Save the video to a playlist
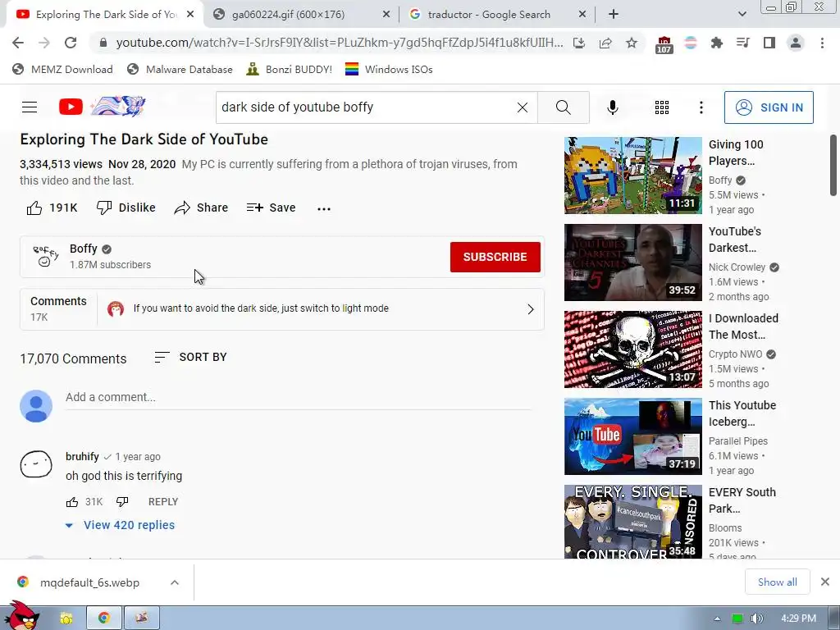 click(x=271, y=208)
